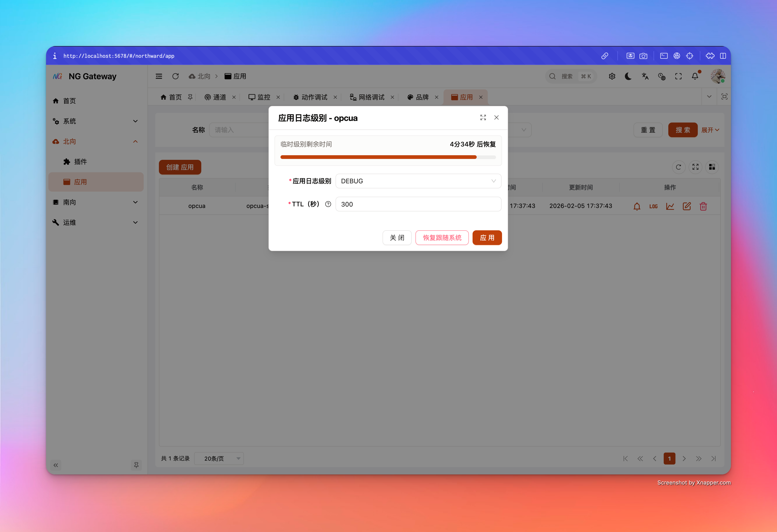Toggle dark mode with the moon icon
This screenshot has width=777, height=532.
[628, 76]
